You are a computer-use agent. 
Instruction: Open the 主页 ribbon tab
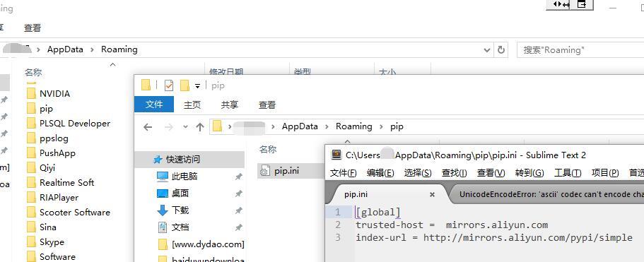pos(192,105)
